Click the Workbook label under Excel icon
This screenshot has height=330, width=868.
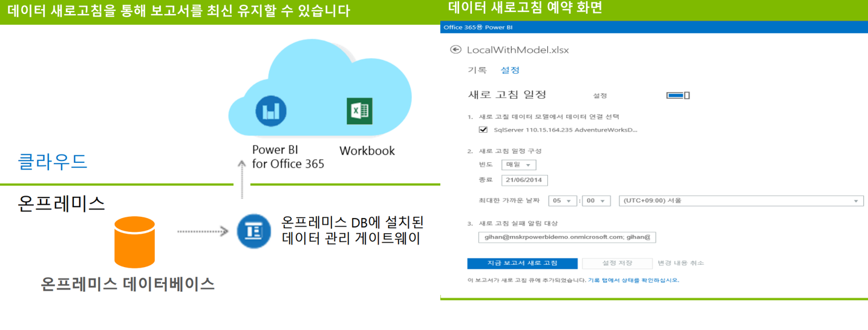click(367, 151)
